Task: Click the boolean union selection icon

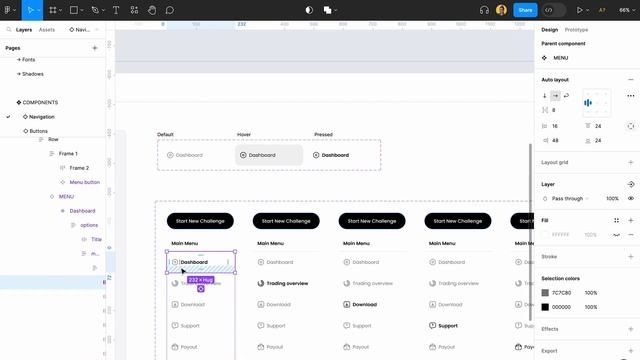Action: 327,10
